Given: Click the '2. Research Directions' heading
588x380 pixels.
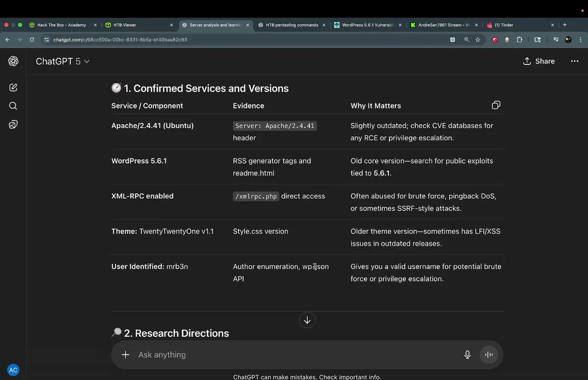Looking at the screenshot, I should (170, 333).
